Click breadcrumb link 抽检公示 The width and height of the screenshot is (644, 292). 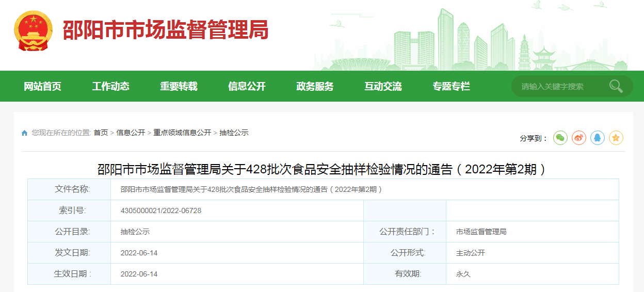[234, 133]
